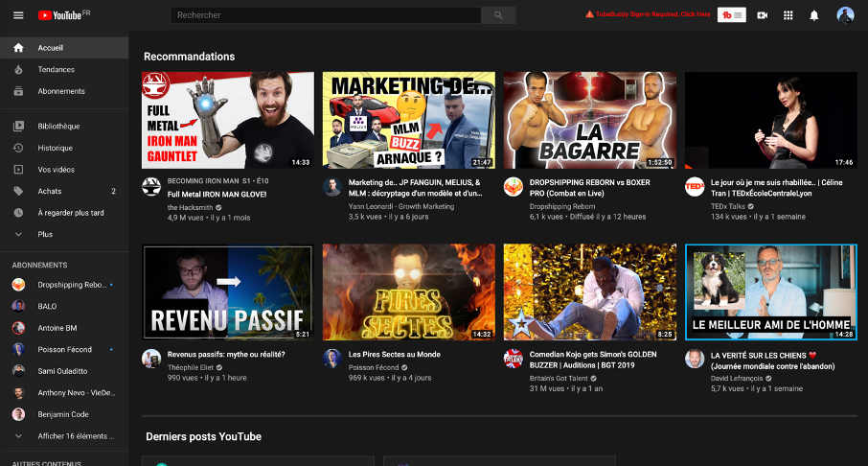The height and width of the screenshot is (466, 868).
Task: Open title Les Pires Sectes au Monde
Action: (394, 354)
